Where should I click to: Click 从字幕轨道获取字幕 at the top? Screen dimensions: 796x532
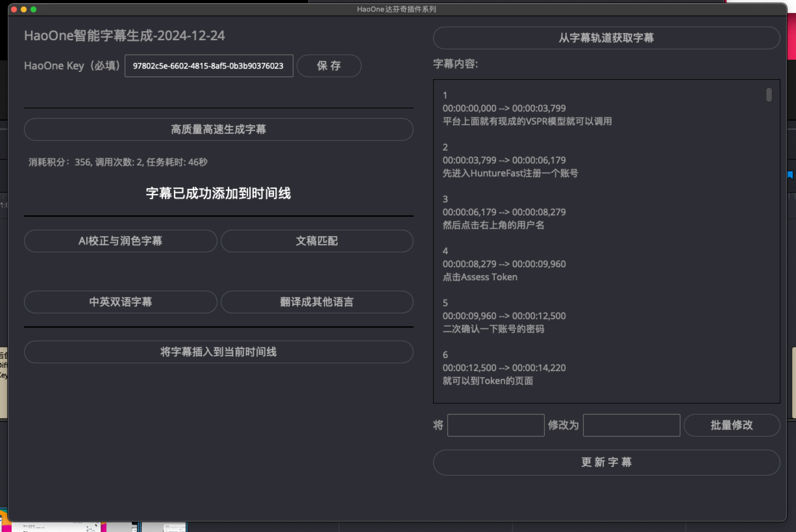click(x=606, y=38)
